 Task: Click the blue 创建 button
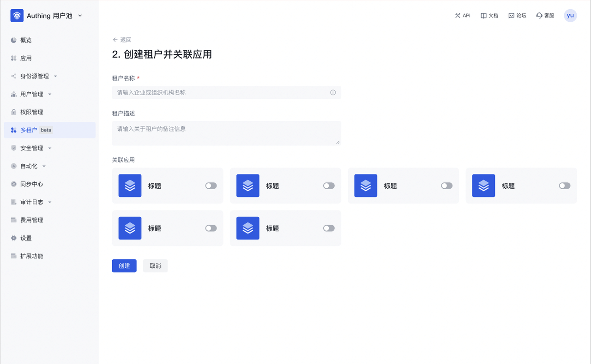tap(124, 266)
